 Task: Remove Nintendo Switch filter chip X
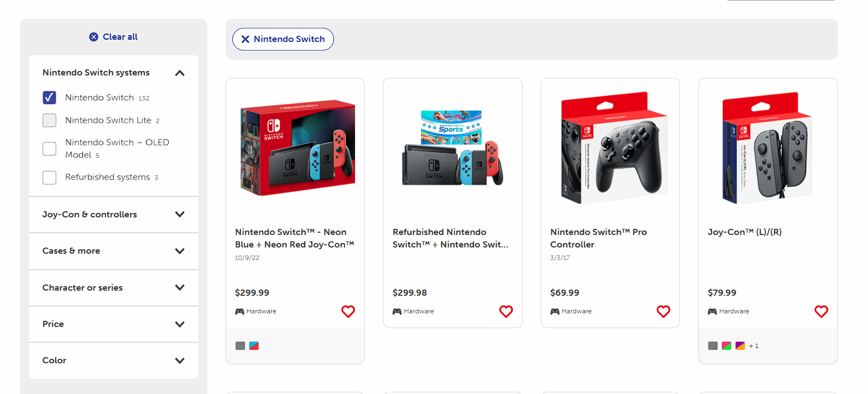click(x=245, y=39)
